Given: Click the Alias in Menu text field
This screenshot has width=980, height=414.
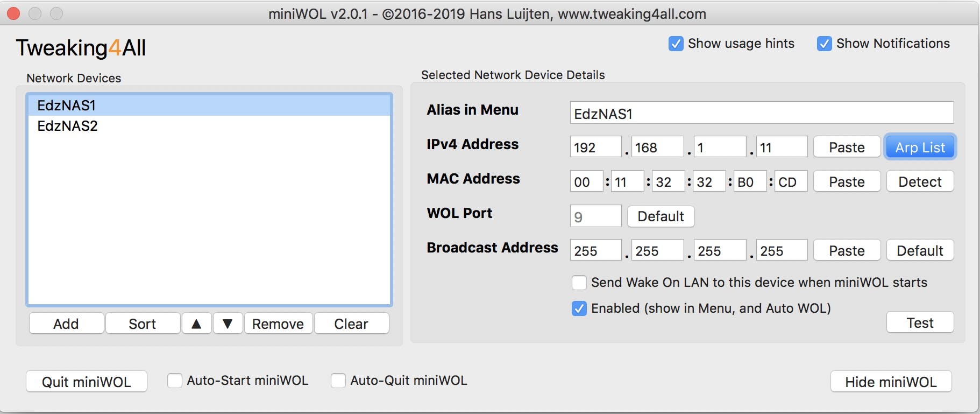Looking at the screenshot, I should point(762,113).
